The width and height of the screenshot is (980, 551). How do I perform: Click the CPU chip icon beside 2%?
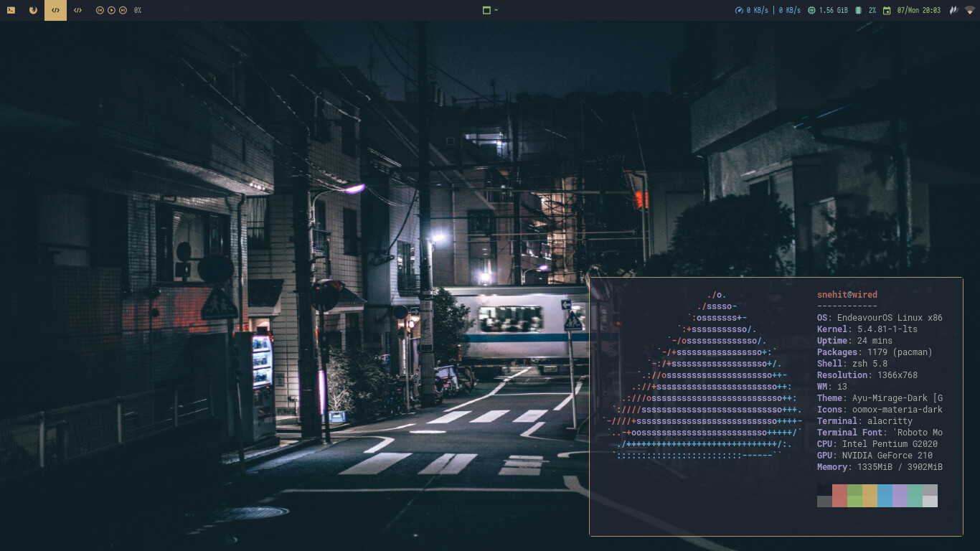(x=858, y=10)
